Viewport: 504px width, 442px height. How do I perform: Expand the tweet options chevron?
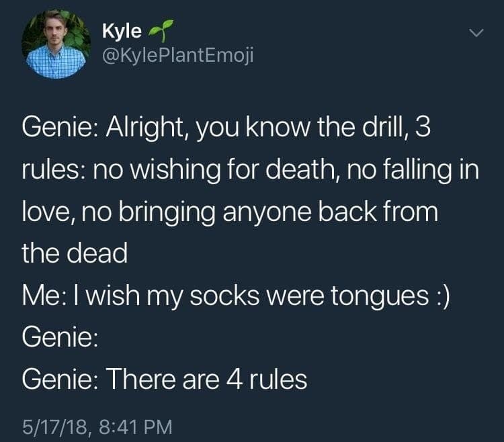pyautogui.click(x=475, y=32)
